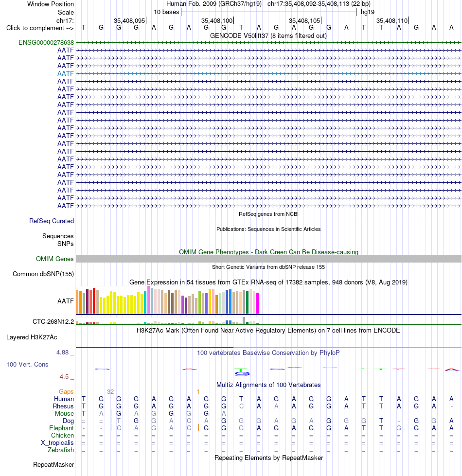This screenshot has height=476, width=462.
Task: Click the H3K27Ac Mark ENCODE track title
Action: coord(268,330)
